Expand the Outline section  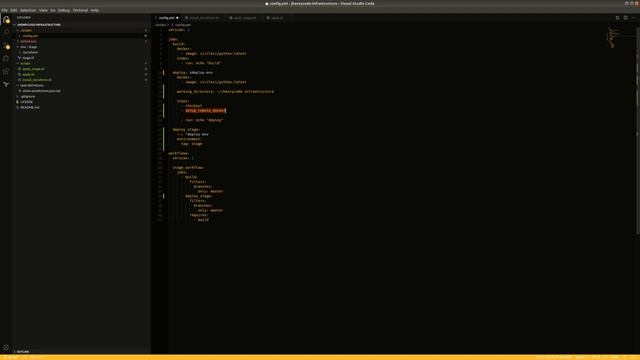(82, 351)
